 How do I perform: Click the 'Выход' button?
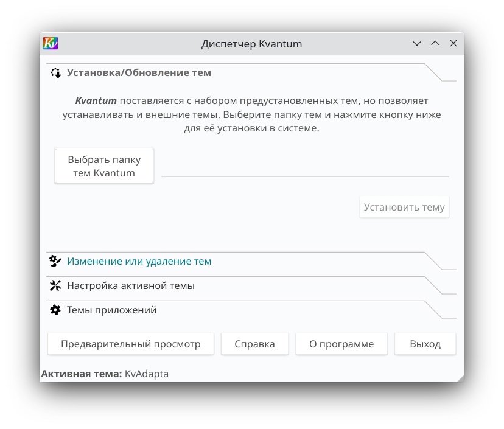pos(425,344)
